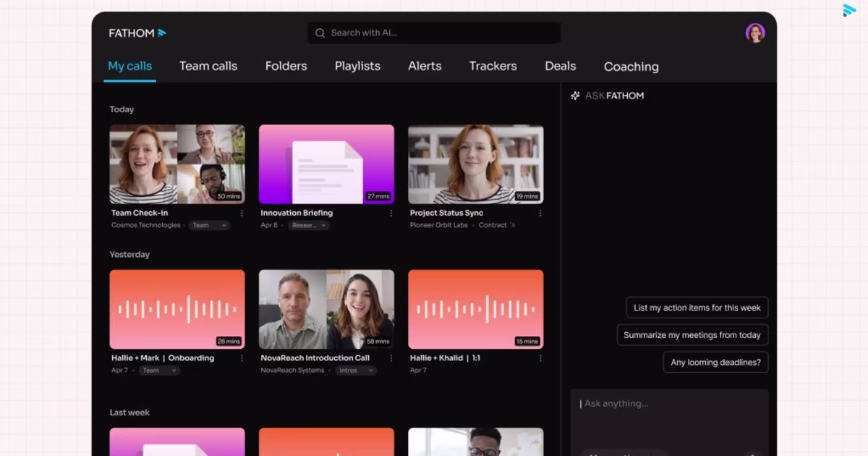Expand Team tag dropdown under Hallie + Mark Onboarding
This screenshot has width=868, height=456.
[160, 370]
